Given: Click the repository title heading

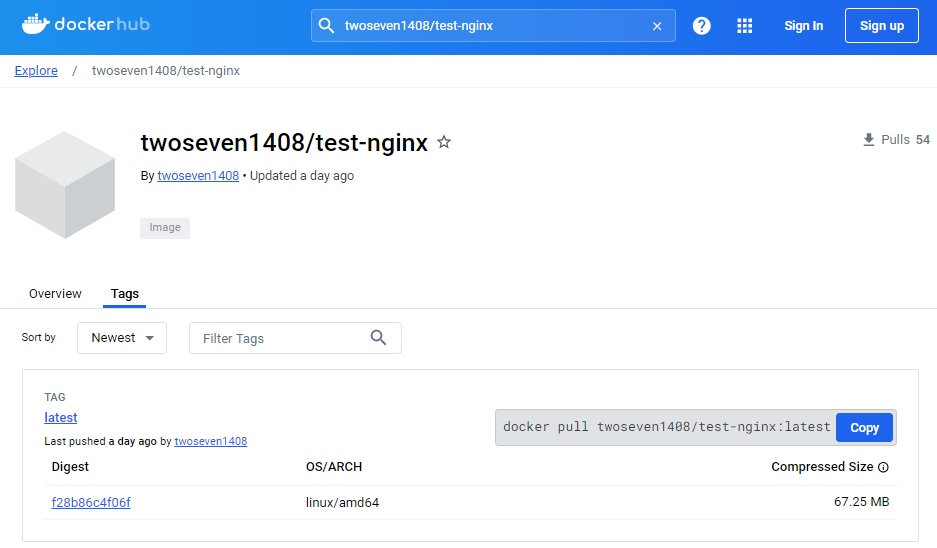Looking at the screenshot, I should pyautogui.click(x=284, y=143).
